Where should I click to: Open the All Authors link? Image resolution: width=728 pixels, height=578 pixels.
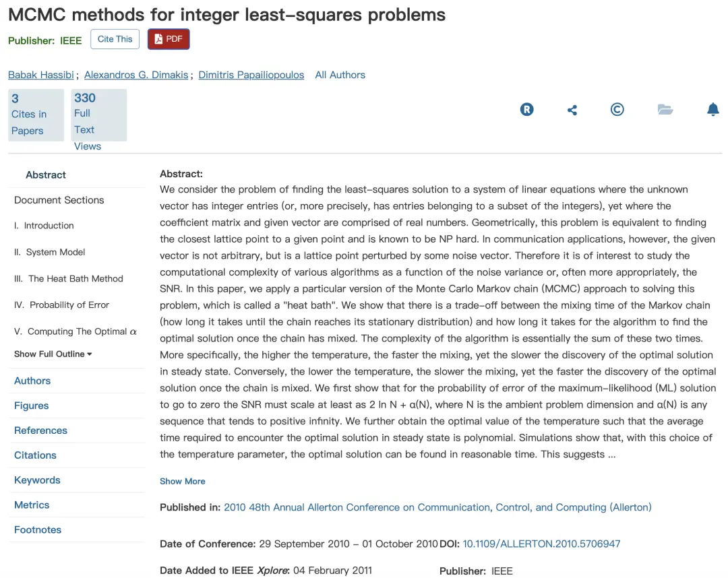tap(340, 75)
